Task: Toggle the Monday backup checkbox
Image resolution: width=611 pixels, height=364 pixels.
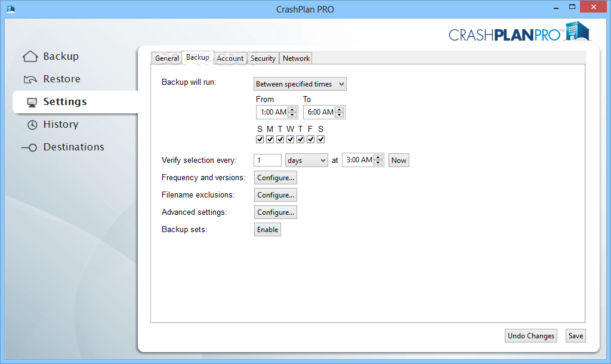Action: coord(270,139)
